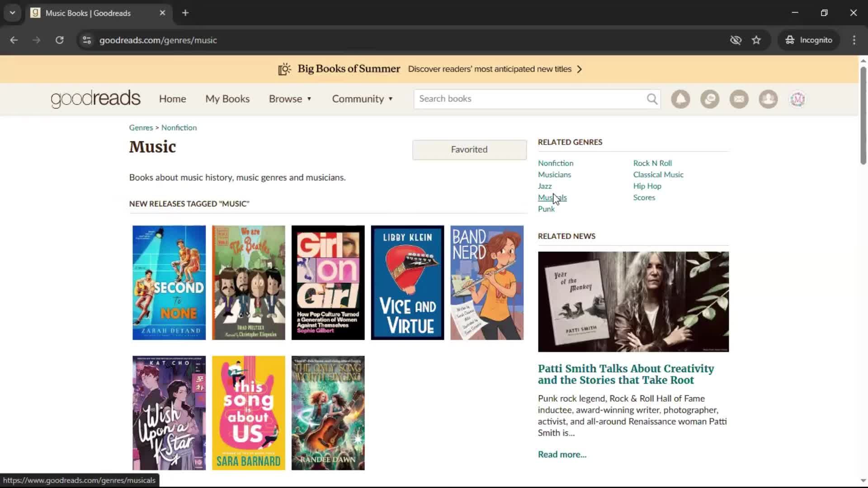The height and width of the screenshot is (488, 868).
Task: Click the page vertical scrollbar thumb
Action: click(x=863, y=115)
